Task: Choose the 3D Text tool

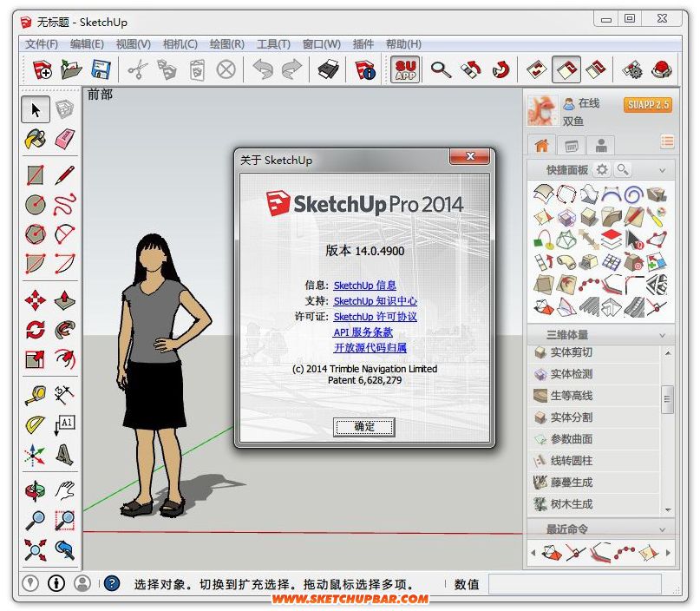Action: tap(65, 454)
